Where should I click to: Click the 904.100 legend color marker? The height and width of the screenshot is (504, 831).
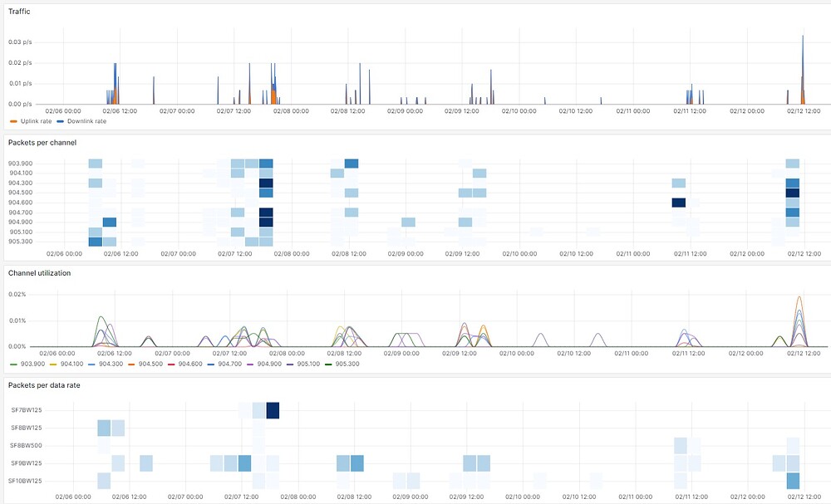[54, 364]
